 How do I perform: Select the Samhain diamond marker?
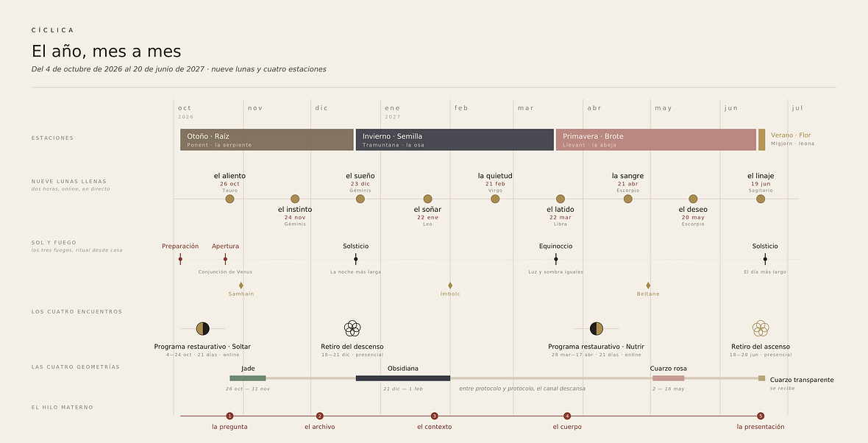241,286
